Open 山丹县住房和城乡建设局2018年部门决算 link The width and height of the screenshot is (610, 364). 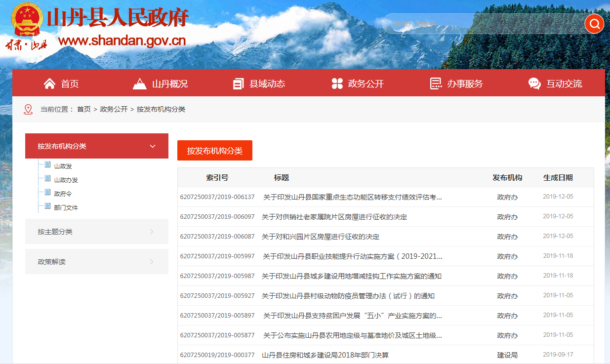(325, 355)
